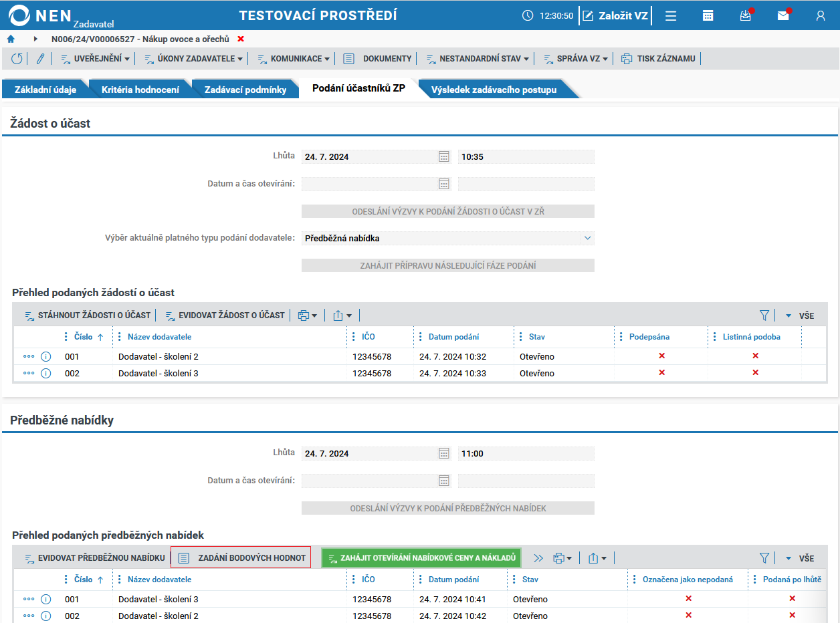Show info for nabídka 002 Dodavatel - školení 2
Screen dimensions: 840x623
click(x=45, y=616)
